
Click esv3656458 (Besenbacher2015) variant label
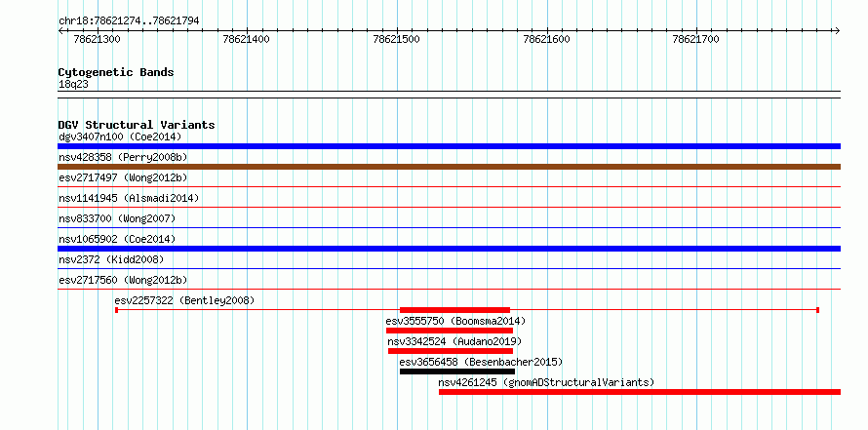tap(481, 362)
